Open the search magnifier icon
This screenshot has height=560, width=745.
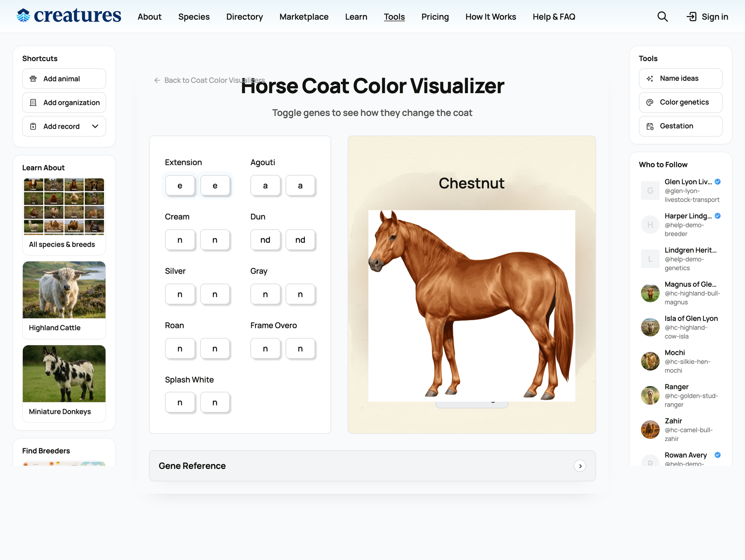pyautogui.click(x=662, y=17)
